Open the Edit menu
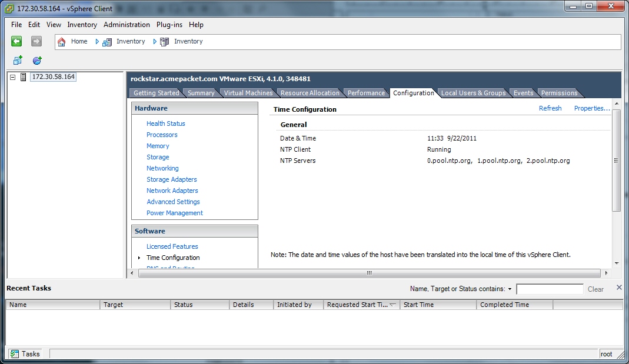The height and width of the screenshot is (364, 629). tap(34, 25)
